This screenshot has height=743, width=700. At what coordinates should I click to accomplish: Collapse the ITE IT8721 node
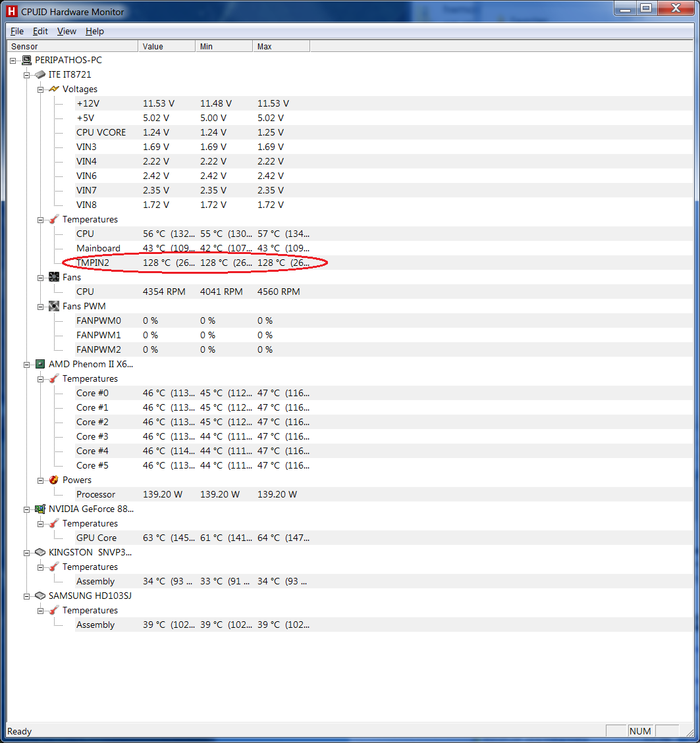(x=27, y=75)
